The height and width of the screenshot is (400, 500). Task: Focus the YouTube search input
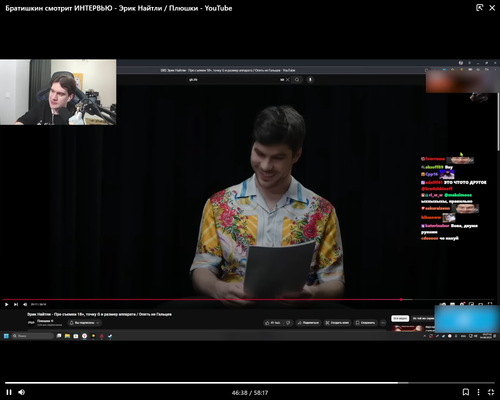point(233,80)
